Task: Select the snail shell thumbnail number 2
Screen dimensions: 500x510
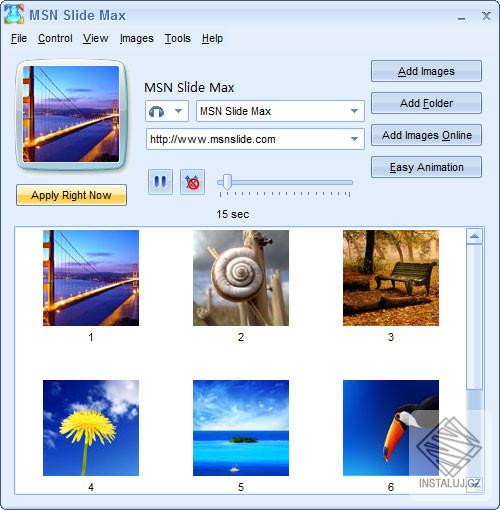Action: pyautogui.click(x=241, y=278)
